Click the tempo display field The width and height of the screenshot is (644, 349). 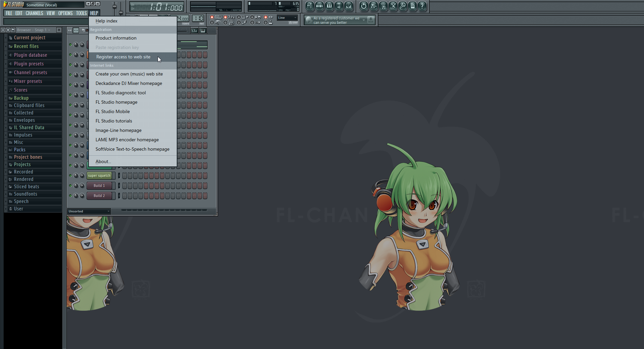pos(183,19)
